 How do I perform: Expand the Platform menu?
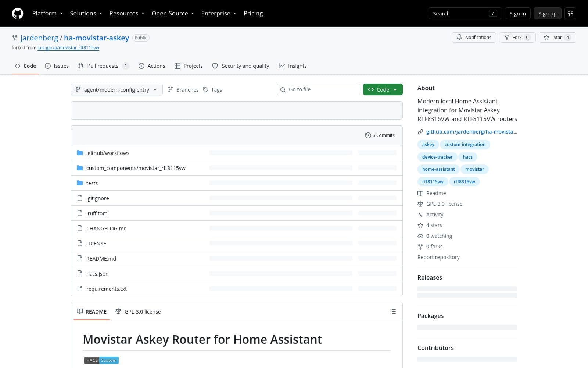pos(47,13)
